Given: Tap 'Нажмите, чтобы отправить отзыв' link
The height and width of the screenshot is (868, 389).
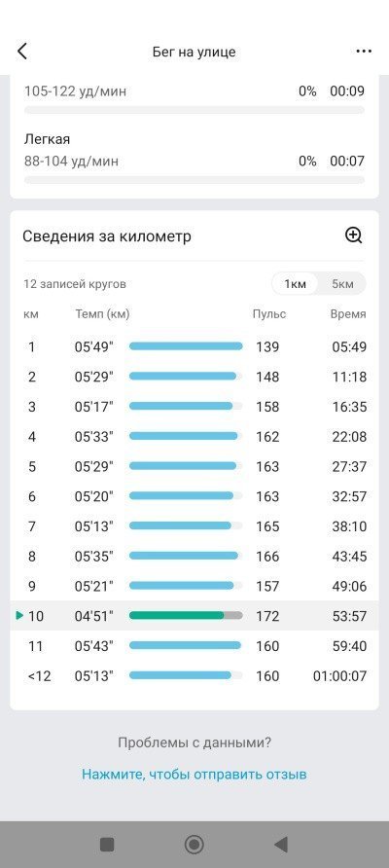Looking at the screenshot, I should point(194,774).
